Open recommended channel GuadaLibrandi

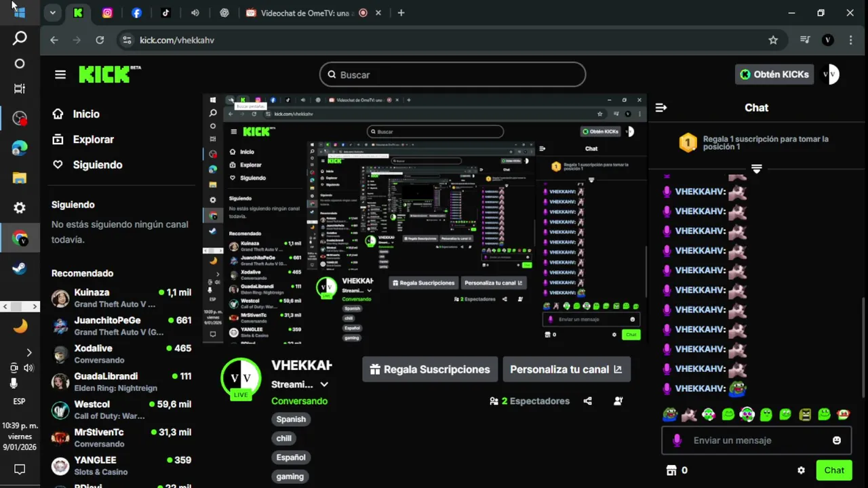[121, 382]
